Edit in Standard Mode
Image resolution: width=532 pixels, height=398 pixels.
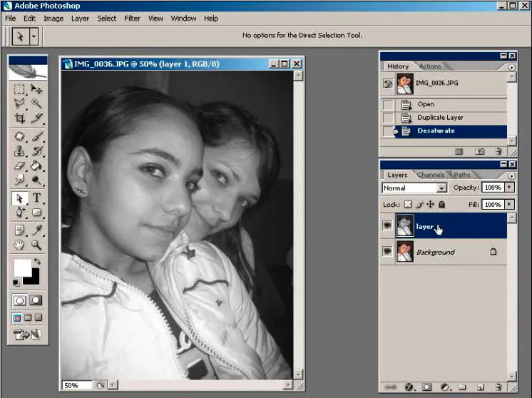(19, 300)
